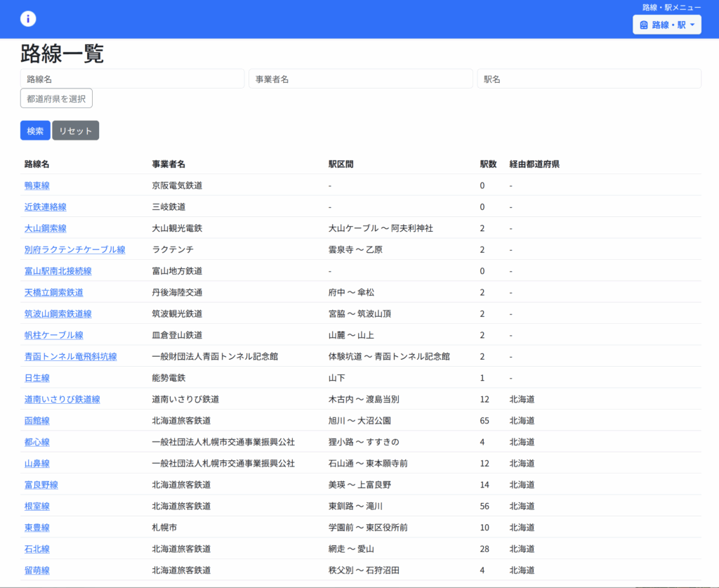Image resolution: width=719 pixels, height=588 pixels.
Task: Click the 東釧路 ～ 滝川 section
Action: coord(355,507)
